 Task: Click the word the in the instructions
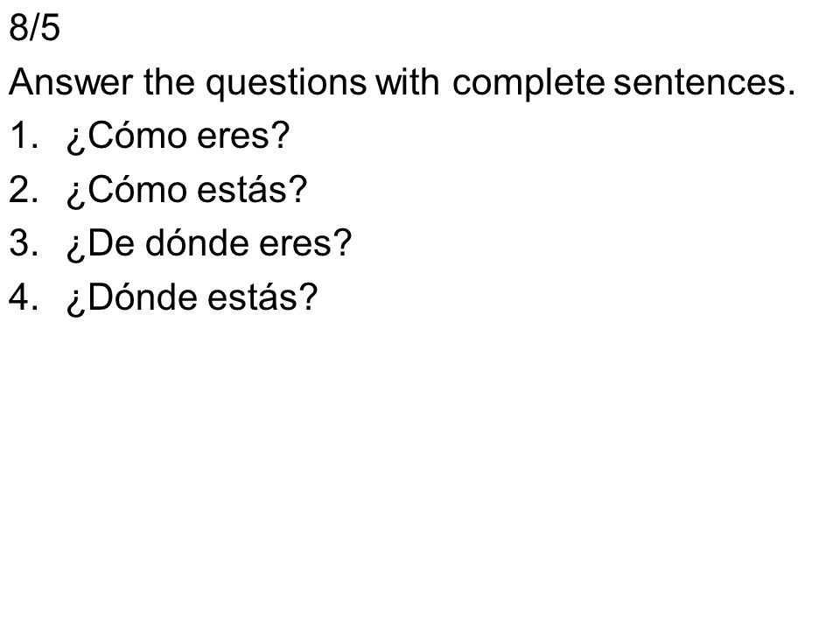[x=169, y=82]
